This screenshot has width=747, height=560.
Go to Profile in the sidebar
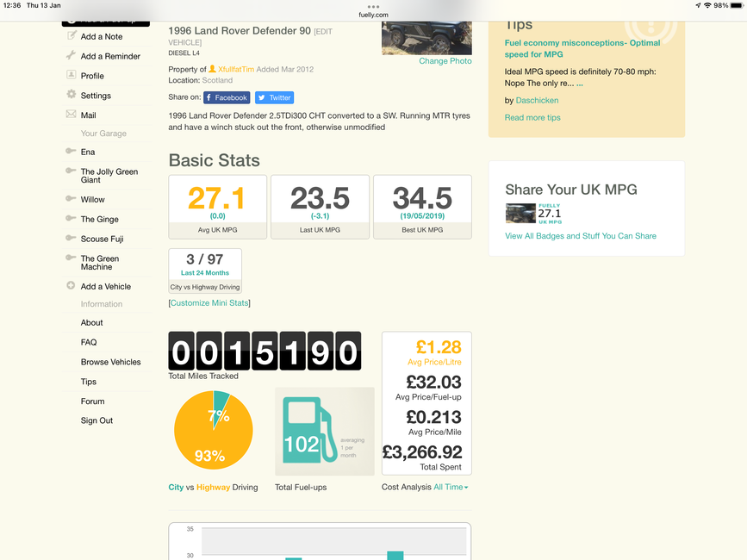click(x=92, y=76)
